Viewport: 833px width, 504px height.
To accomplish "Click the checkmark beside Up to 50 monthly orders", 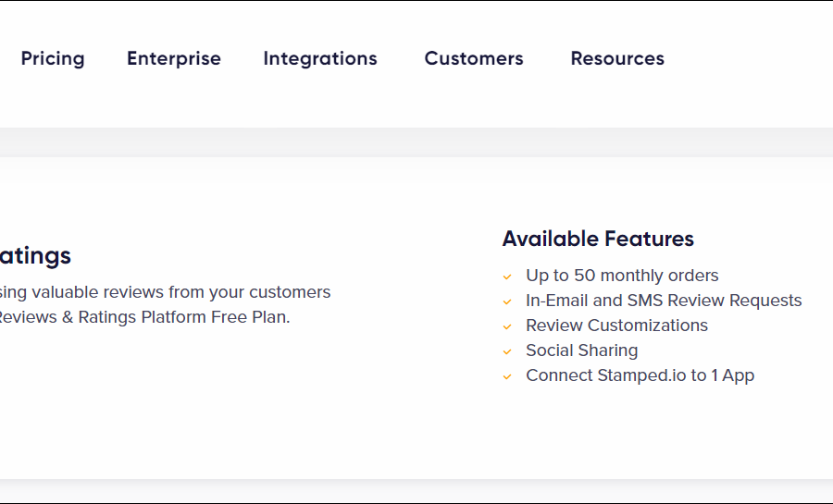I will tap(507, 277).
